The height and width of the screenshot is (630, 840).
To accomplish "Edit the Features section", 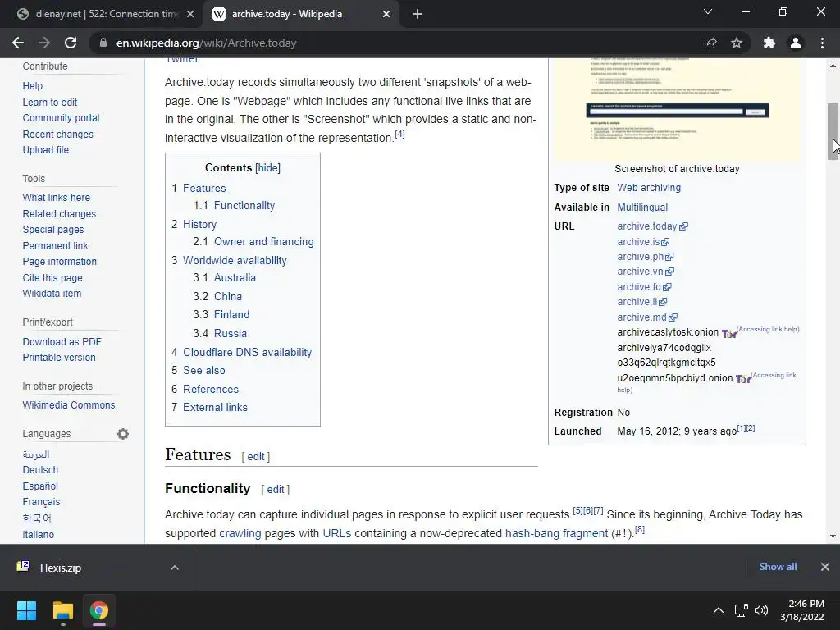I will pyautogui.click(x=256, y=456).
